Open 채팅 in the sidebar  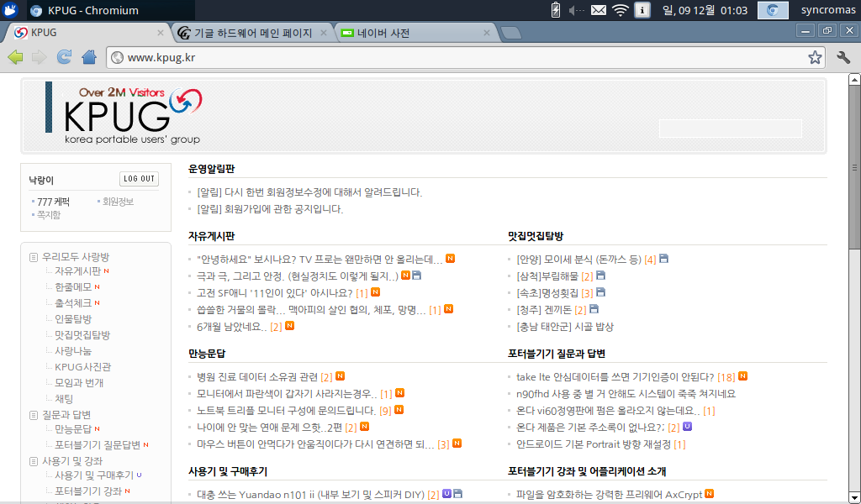(x=64, y=399)
